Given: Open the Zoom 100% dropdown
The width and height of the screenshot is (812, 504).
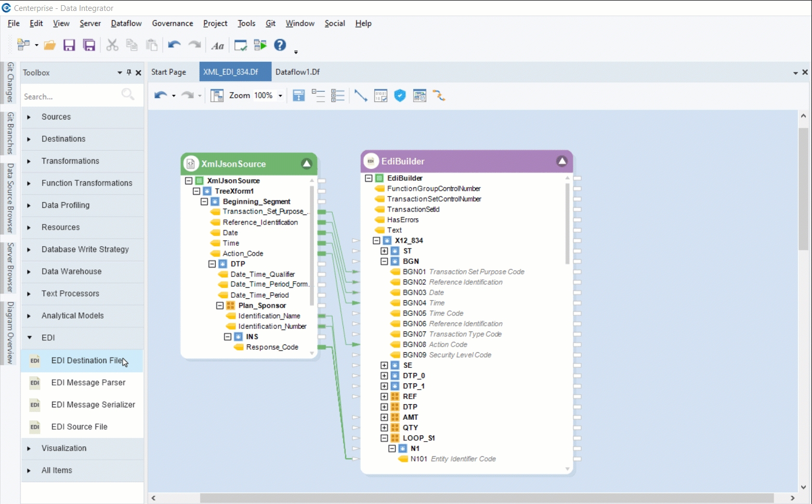Looking at the screenshot, I should tap(280, 96).
